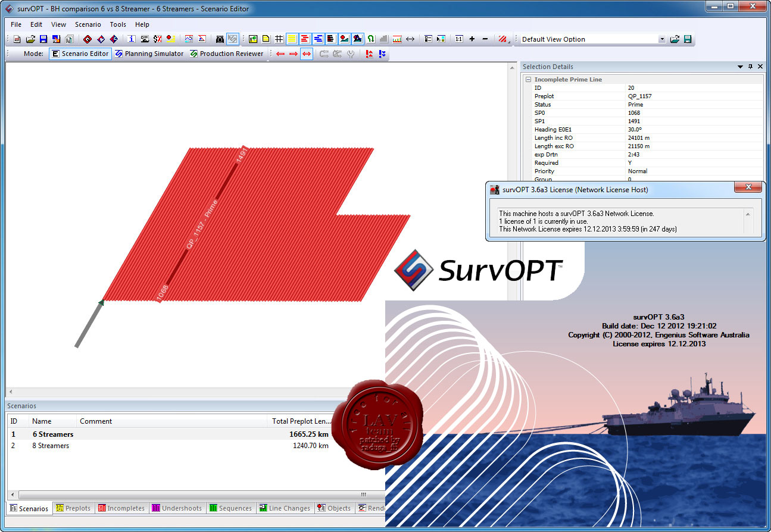
Task: Open a file with the folder icon beside the New icon
Action: [x=30, y=39]
